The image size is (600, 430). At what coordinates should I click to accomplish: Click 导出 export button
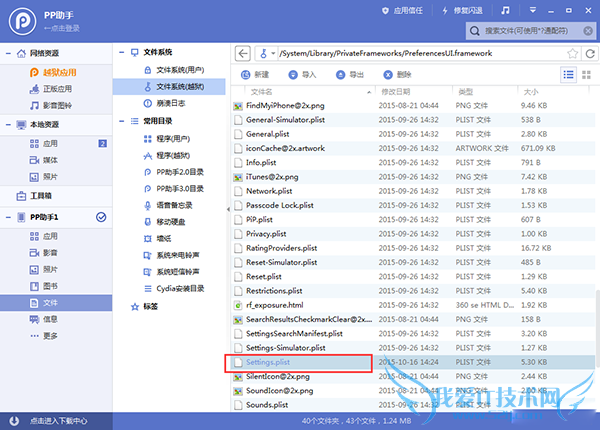pos(350,75)
